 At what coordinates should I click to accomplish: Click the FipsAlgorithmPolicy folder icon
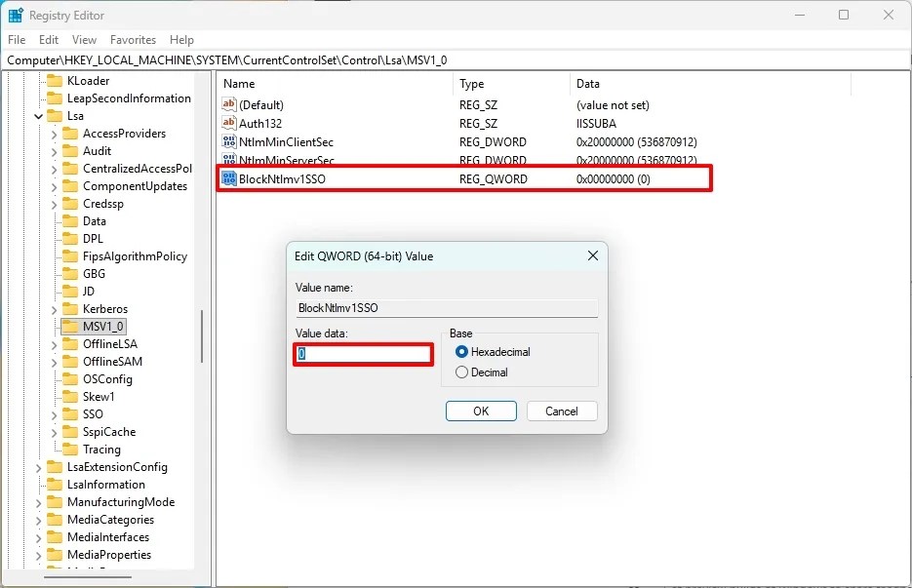(x=70, y=255)
